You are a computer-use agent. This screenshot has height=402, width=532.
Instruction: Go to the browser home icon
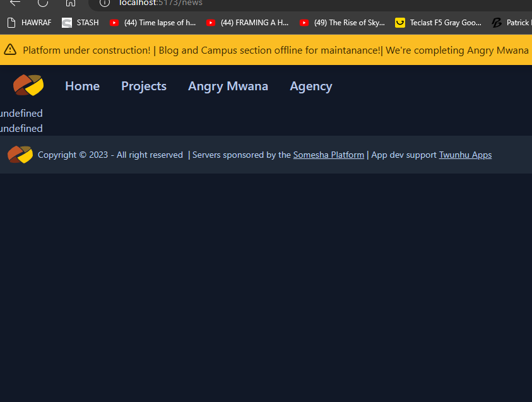[x=71, y=3]
